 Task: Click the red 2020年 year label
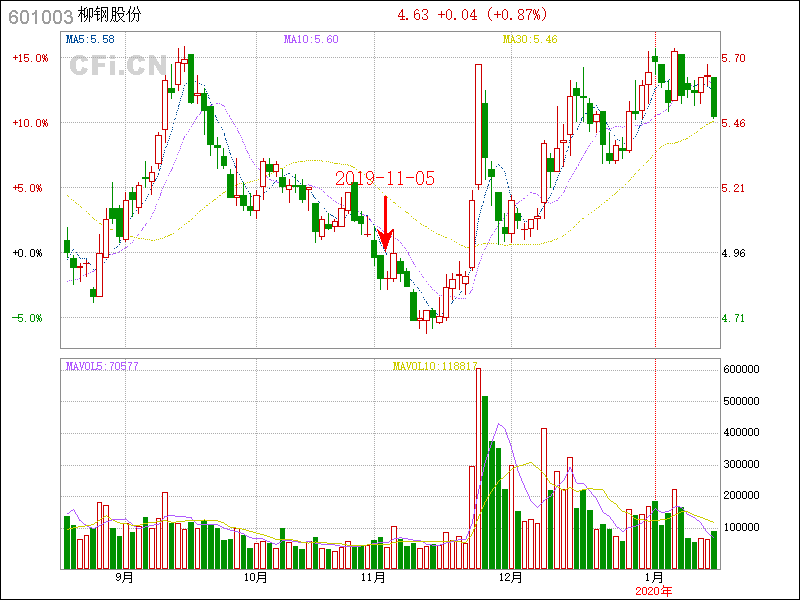coord(655,591)
